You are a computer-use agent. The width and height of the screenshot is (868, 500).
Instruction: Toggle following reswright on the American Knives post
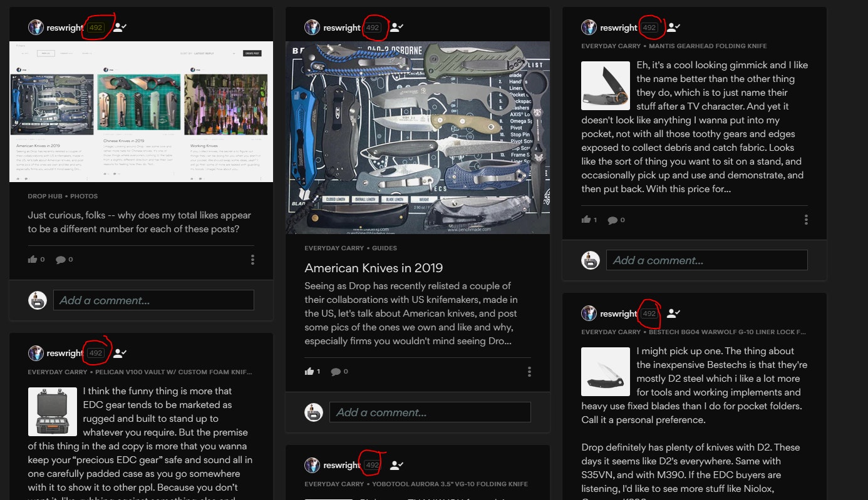pyautogui.click(x=396, y=28)
